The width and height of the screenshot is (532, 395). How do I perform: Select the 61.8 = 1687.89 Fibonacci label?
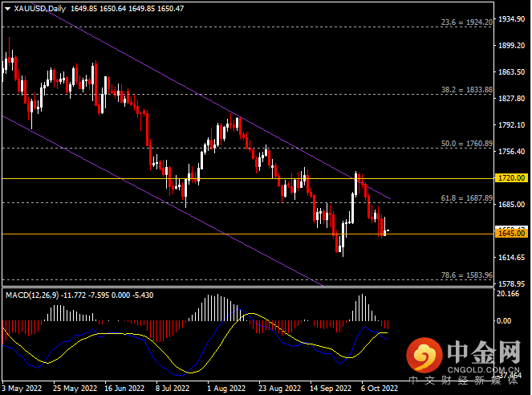tap(466, 198)
